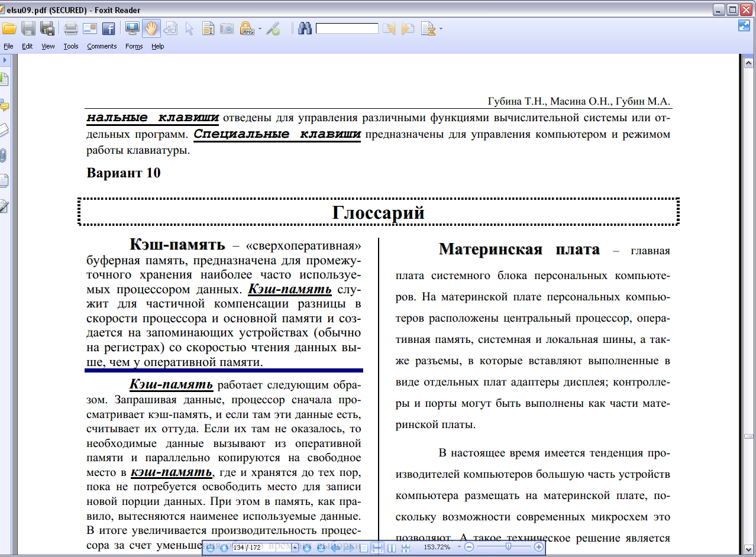
Task: Select the Hand tool
Action: (151, 28)
